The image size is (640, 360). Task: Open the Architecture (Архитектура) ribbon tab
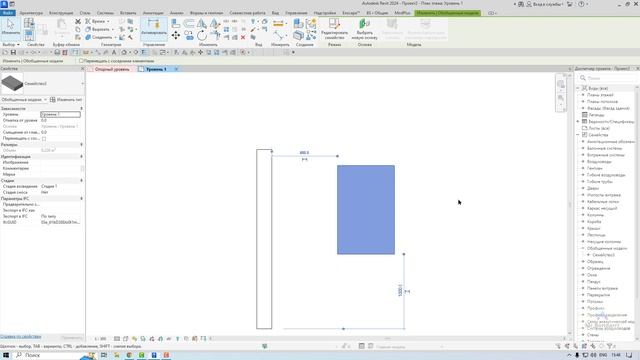31,13
